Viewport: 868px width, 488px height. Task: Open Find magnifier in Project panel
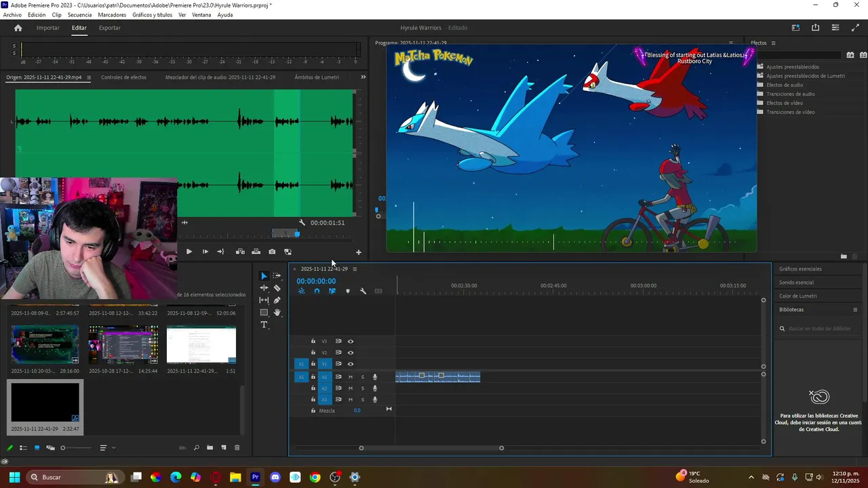click(x=197, y=448)
